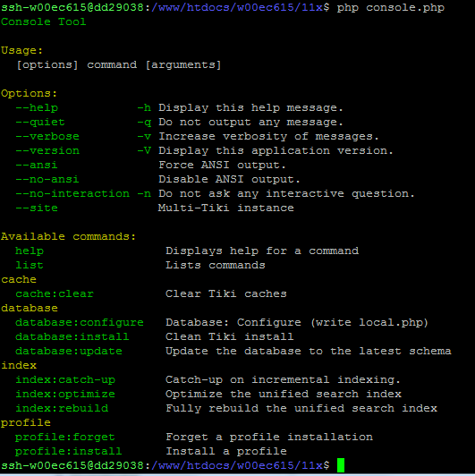The image size is (475, 476).
Task: Click the profile:install command name
Action: point(69,452)
